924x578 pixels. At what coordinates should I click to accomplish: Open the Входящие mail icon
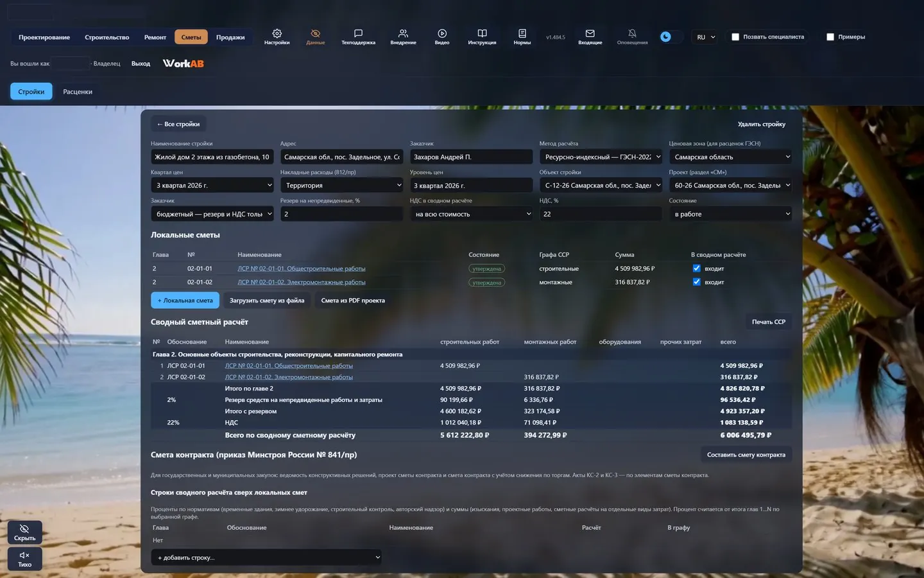[x=590, y=33]
